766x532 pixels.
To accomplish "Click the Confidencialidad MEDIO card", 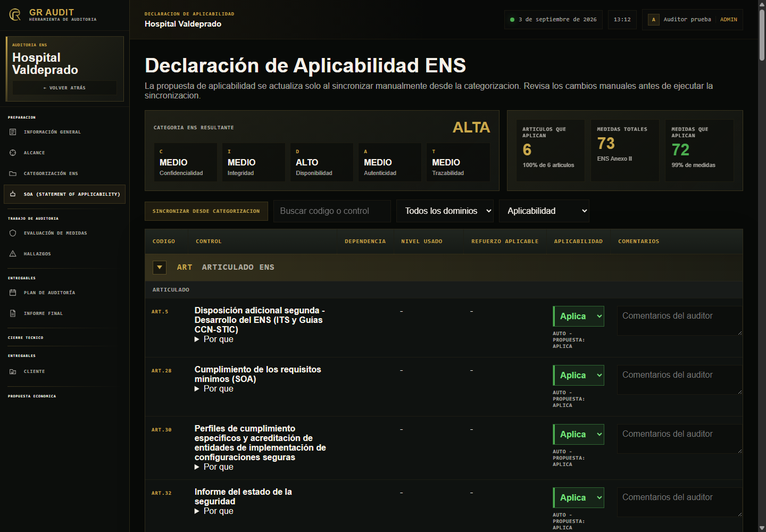I will click(x=186, y=162).
